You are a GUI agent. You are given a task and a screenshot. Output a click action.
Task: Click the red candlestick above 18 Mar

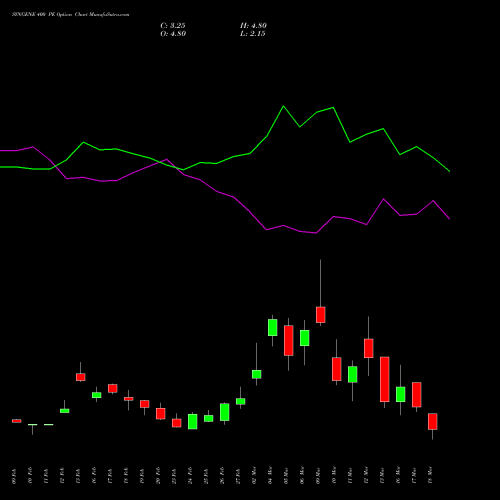click(x=433, y=421)
